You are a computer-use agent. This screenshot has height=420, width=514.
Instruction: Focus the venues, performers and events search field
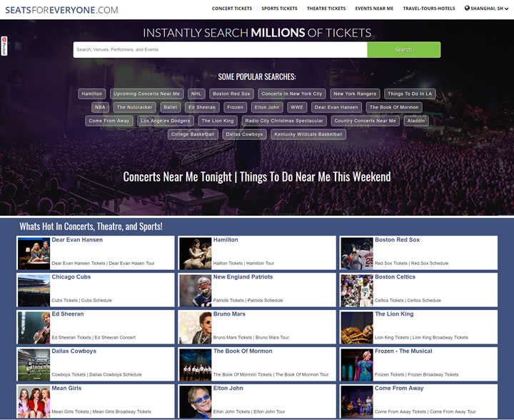221,49
